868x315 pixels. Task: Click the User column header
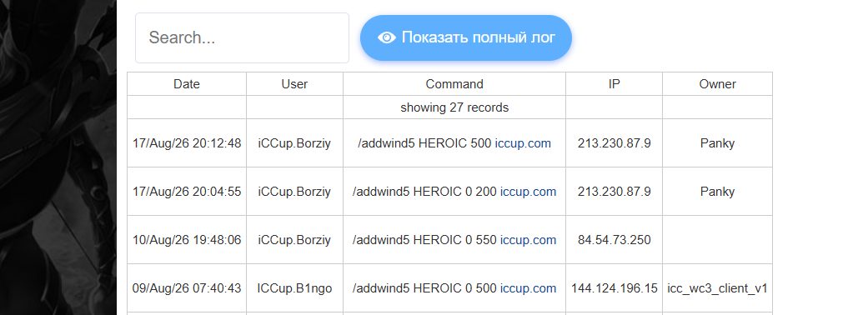[x=294, y=84]
